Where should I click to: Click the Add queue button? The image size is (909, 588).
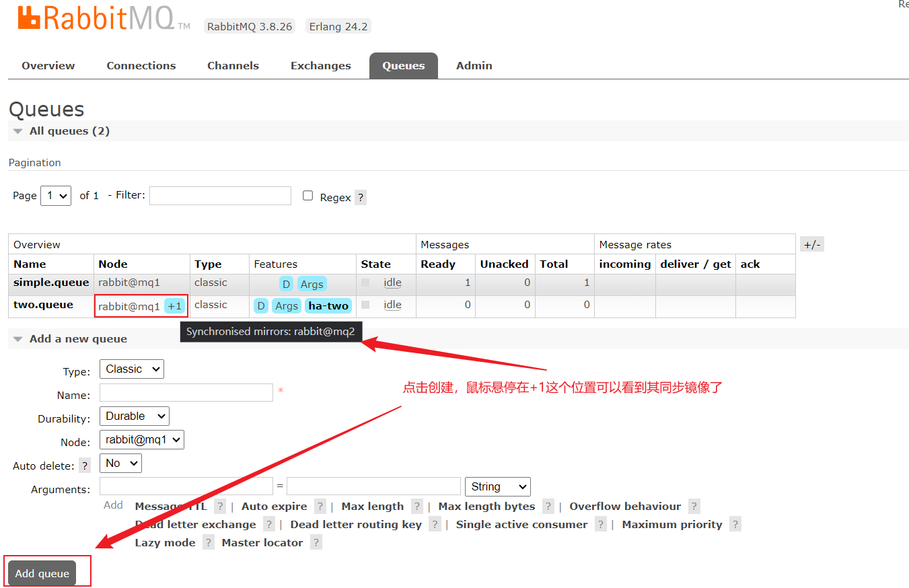[x=42, y=573]
